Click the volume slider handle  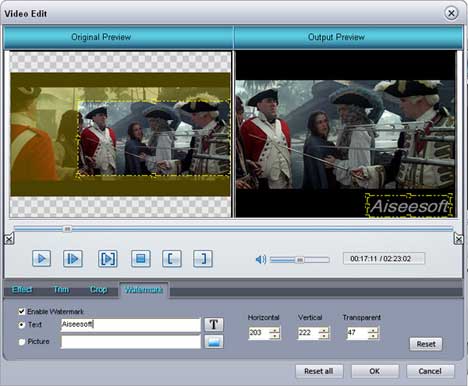tap(300, 260)
